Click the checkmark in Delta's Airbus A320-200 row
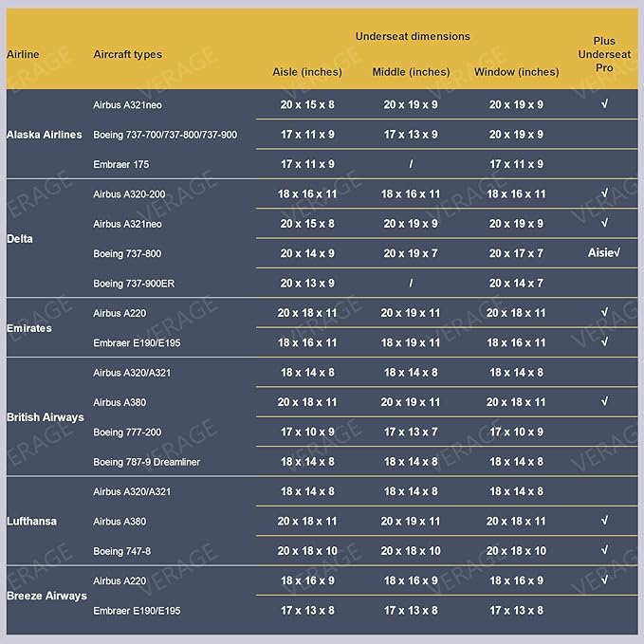 point(604,193)
